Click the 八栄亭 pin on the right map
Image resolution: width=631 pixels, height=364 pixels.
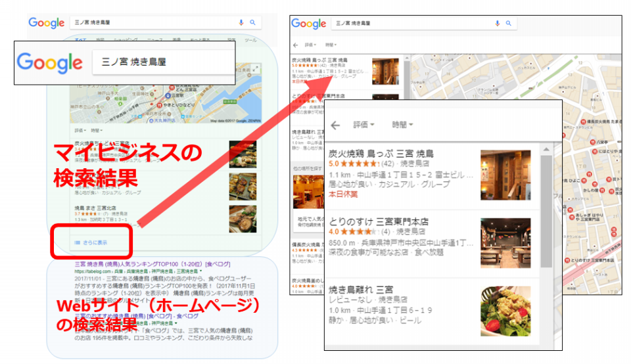pyautogui.click(x=593, y=142)
